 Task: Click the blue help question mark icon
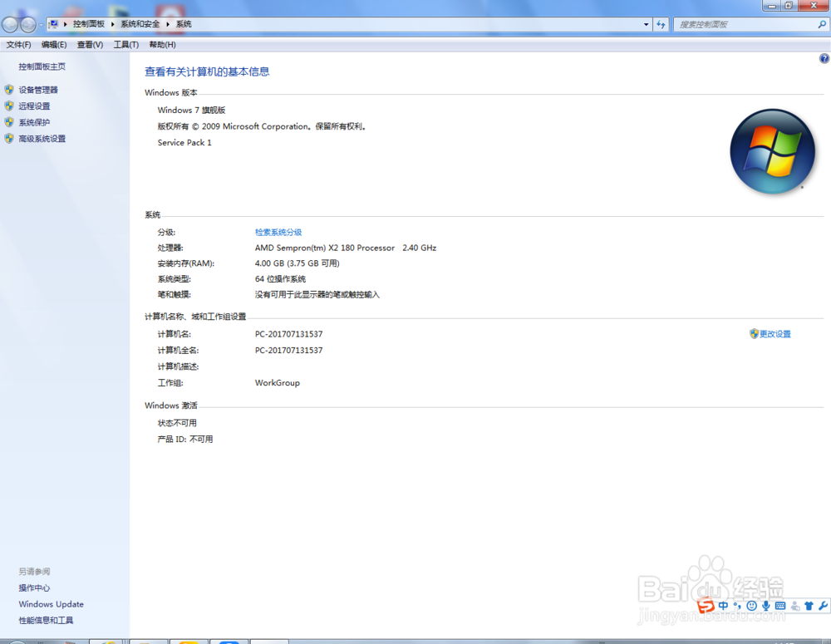click(824, 58)
